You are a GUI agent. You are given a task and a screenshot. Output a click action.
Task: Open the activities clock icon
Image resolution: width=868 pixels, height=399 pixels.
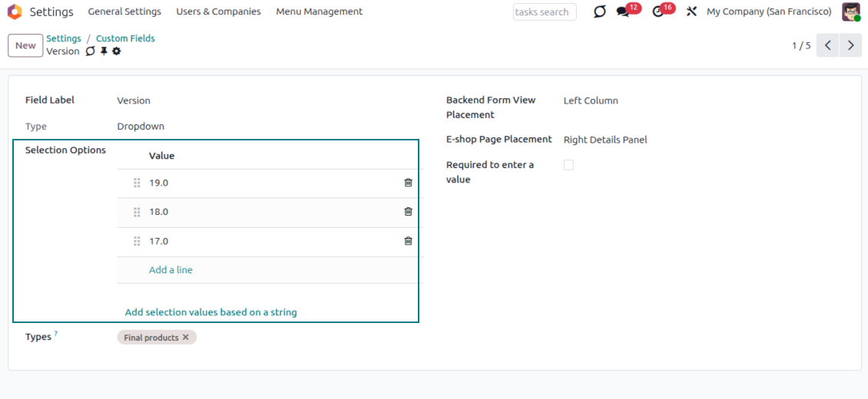[658, 12]
